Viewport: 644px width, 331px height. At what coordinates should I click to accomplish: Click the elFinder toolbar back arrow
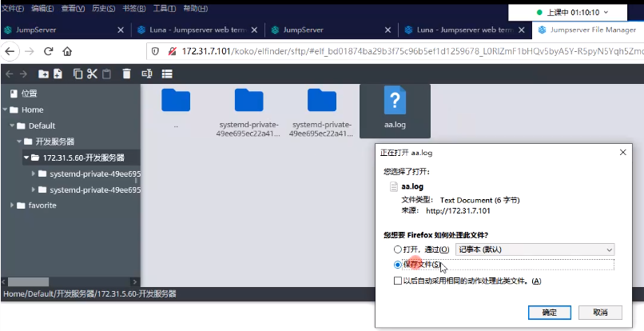point(10,74)
